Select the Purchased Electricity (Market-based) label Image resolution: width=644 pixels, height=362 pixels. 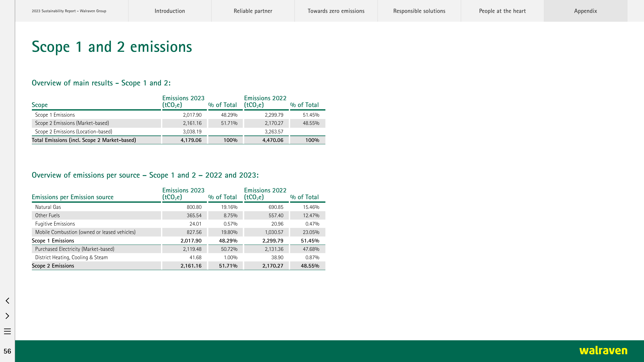coord(75,249)
